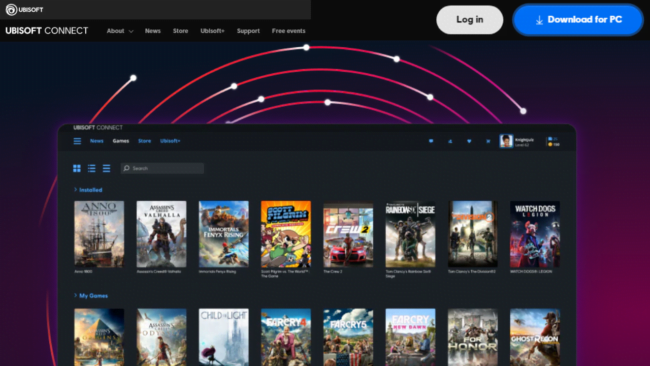650x366 pixels.
Task: Open News in the website navigation
Action: pos(153,31)
